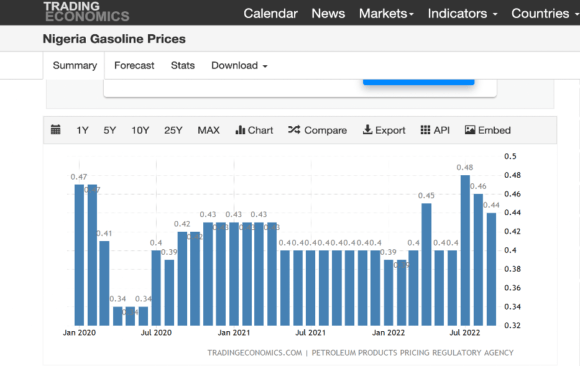The width and height of the screenshot is (580, 366).
Task: Click the Jan 2020 bar labeled 0.47
Action: coord(80,255)
